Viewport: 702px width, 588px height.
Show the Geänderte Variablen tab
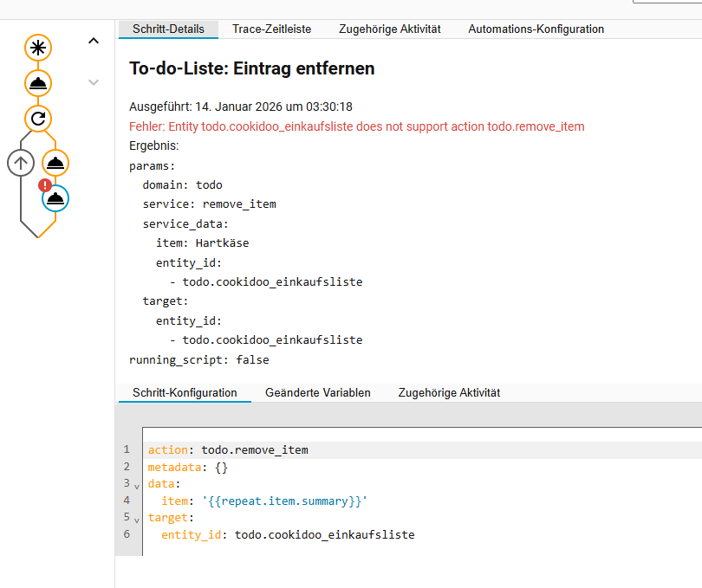click(x=317, y=392)
